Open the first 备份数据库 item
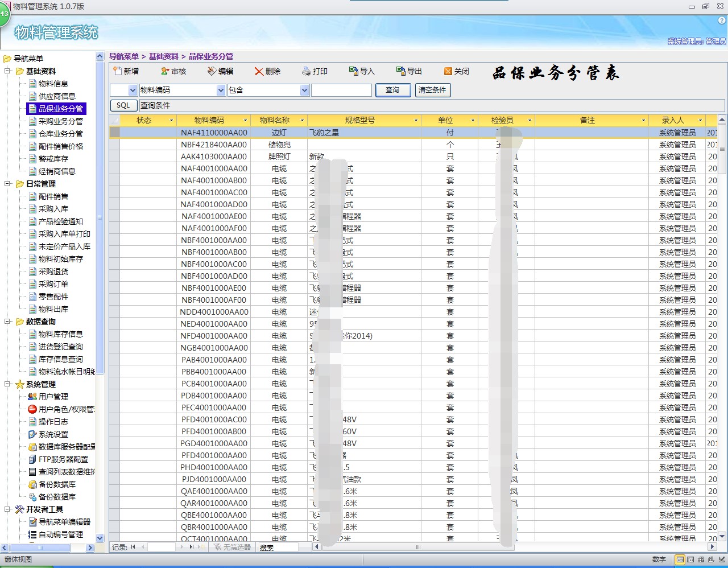This screenshot has width=728, height=568. [57, 484]
